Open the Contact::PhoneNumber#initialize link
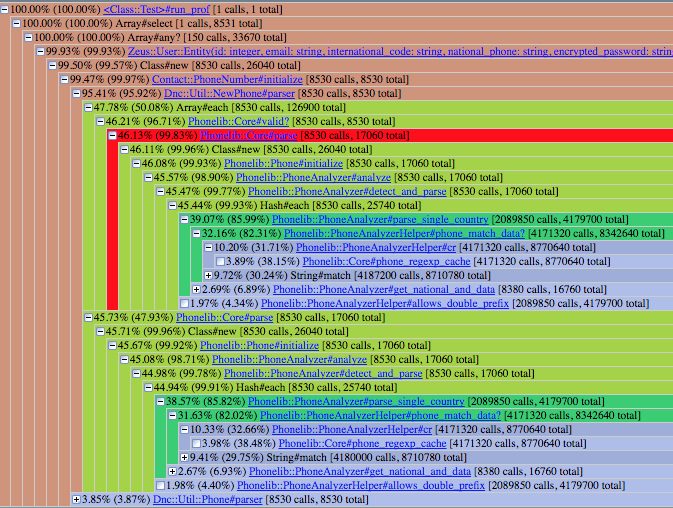This screenshot has height=508, width=673. coord(227,79)
